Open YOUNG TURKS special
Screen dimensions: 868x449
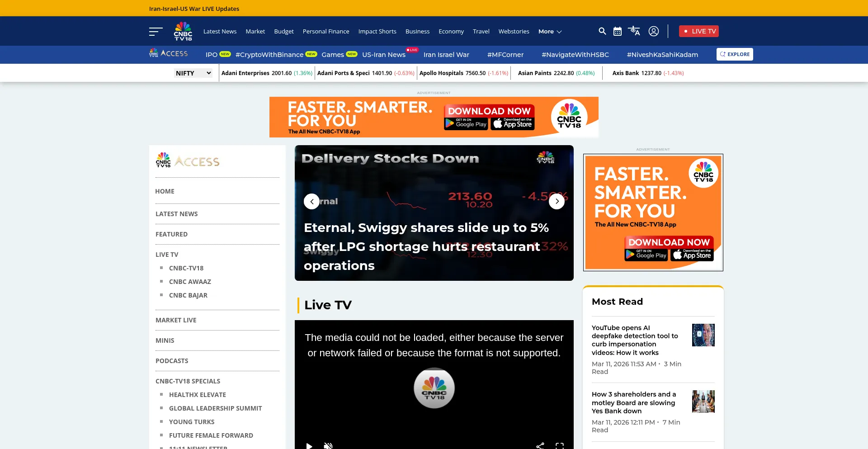tap(192, 422)
